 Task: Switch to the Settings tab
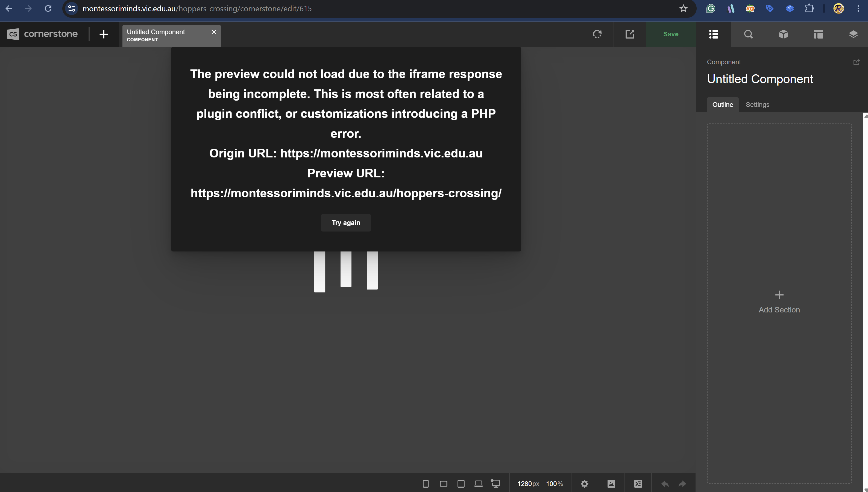click(x=758, y=105)
